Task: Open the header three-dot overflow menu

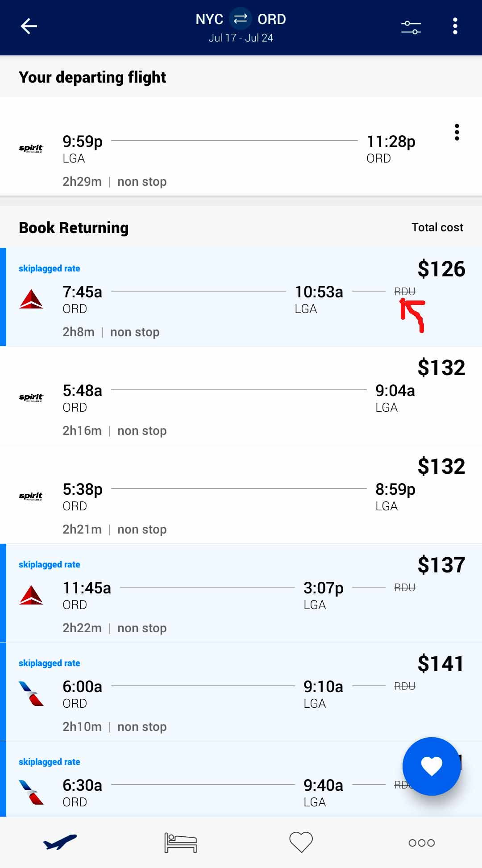Action: click(455, 26)
